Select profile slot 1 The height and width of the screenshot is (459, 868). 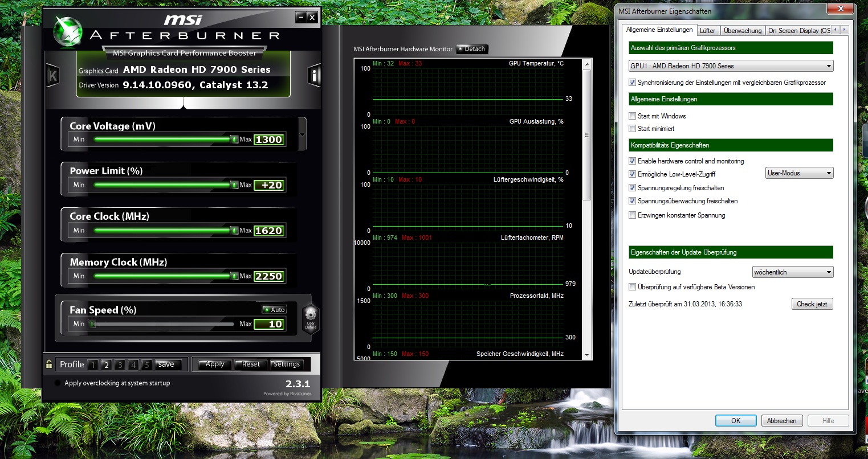coord(93,365)
